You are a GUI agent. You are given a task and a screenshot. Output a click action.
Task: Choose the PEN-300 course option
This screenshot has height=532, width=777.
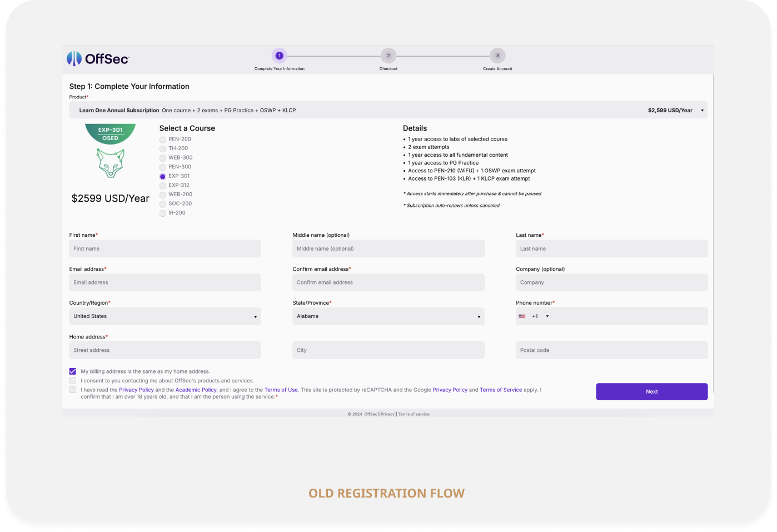coord(163,167)
